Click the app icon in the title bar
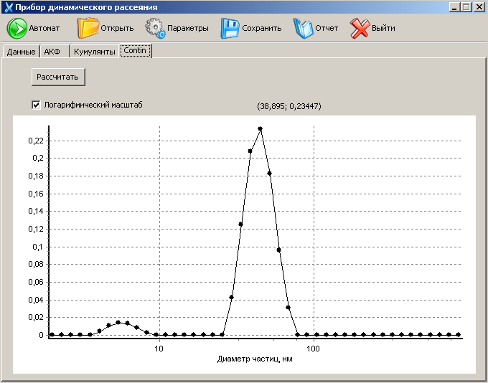The height and width of the screenshot is (383, 488). pos(8,7)
